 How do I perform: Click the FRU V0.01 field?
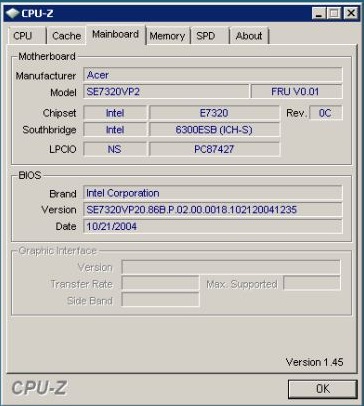pyautogui.click(x=296, y=91)
